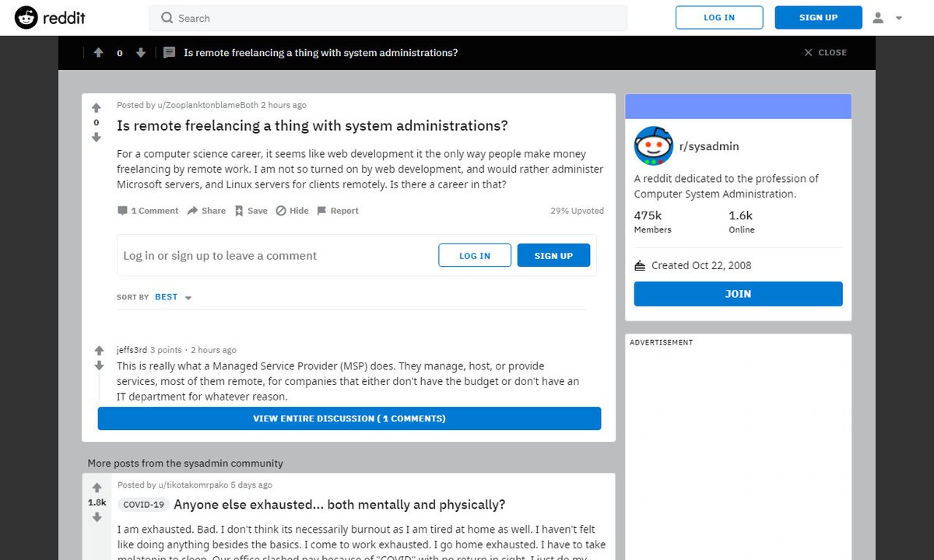Open 'Anyone else exhausted' post title

pyautogui.click(x=339, y=505)
